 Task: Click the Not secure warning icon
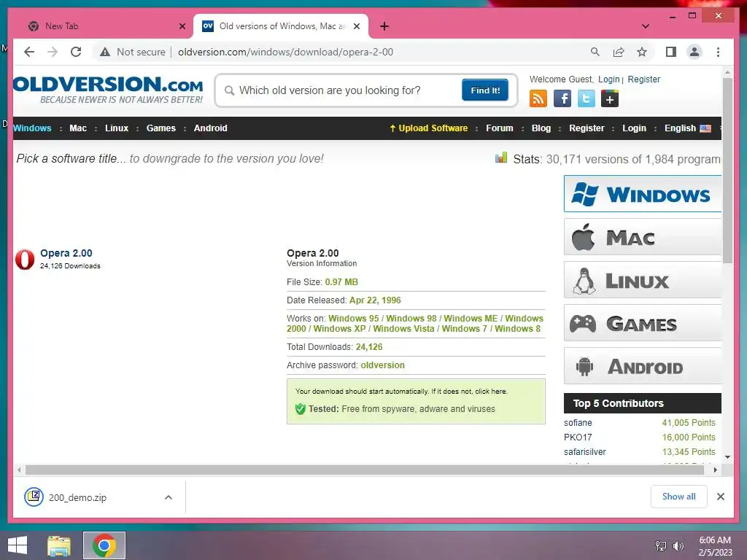(x=105, y=52)
